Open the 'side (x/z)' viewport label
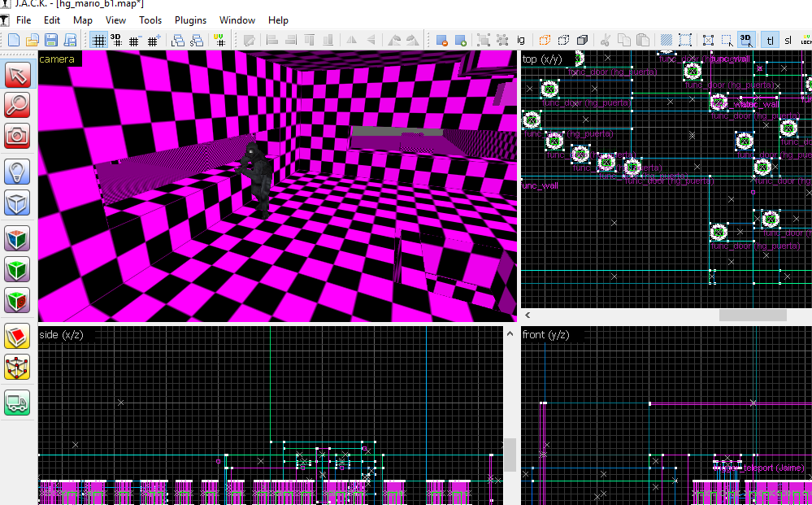This screenshot has width=812, height=505. [x=61, y=334]
